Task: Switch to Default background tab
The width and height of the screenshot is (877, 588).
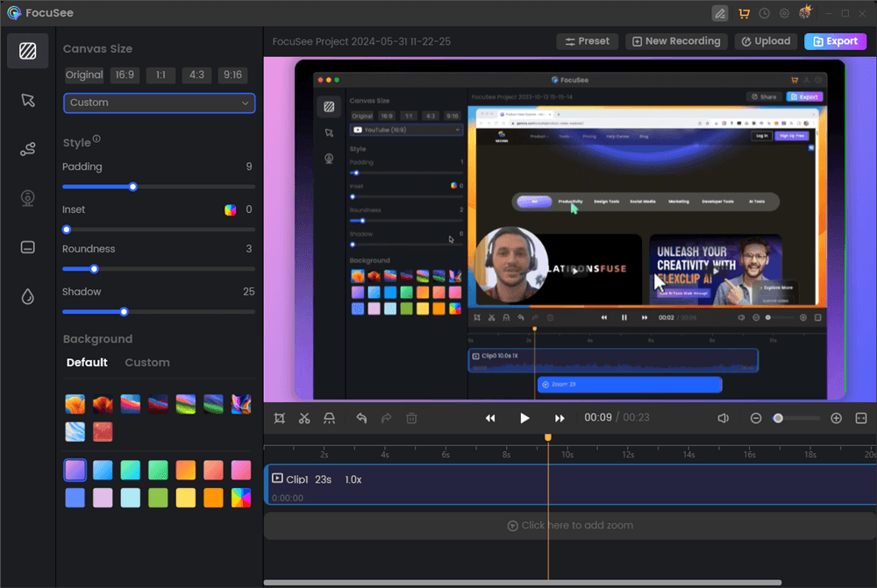Action: 87,362
